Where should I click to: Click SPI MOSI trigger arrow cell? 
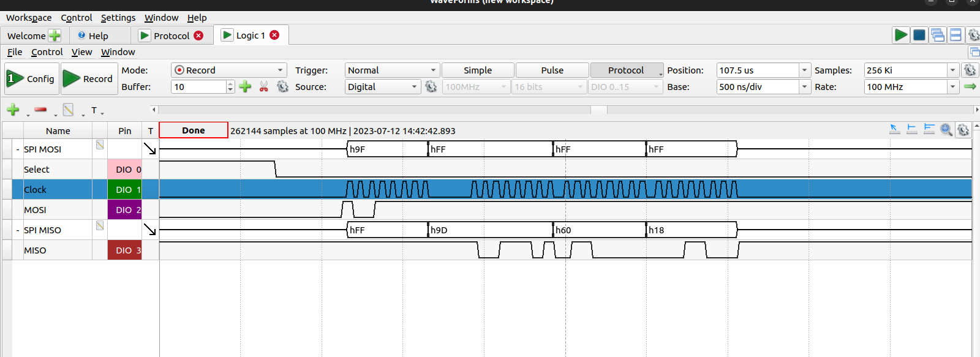coord(150,149)
